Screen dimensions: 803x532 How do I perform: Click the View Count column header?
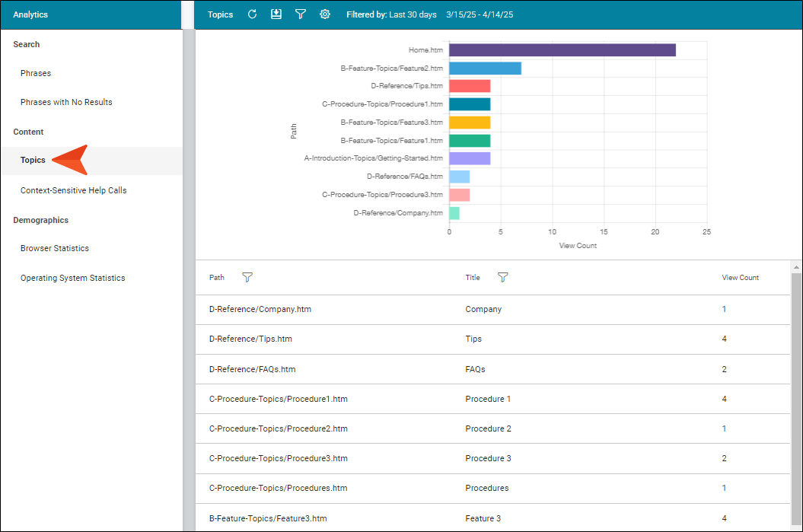coord(740,278)
